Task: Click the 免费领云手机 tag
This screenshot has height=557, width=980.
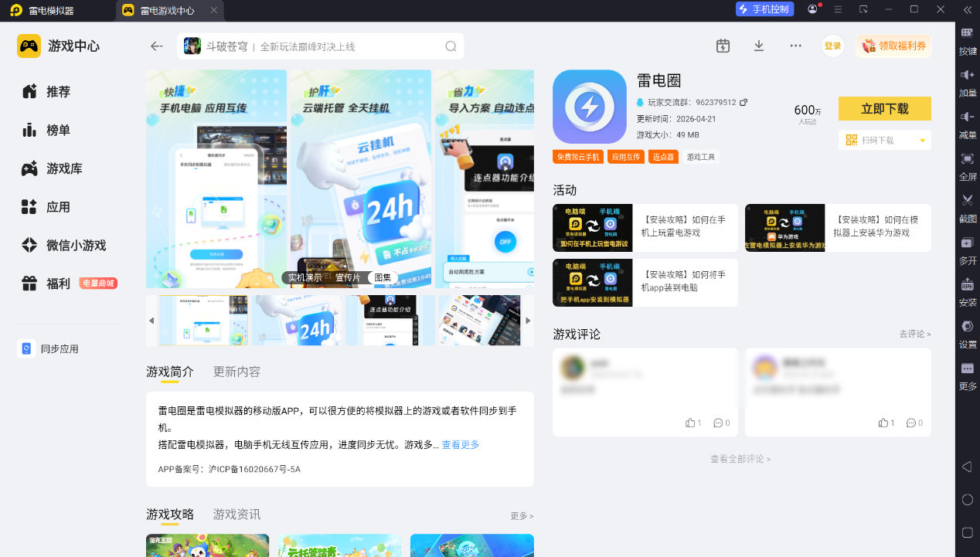Action: (578, 157)
